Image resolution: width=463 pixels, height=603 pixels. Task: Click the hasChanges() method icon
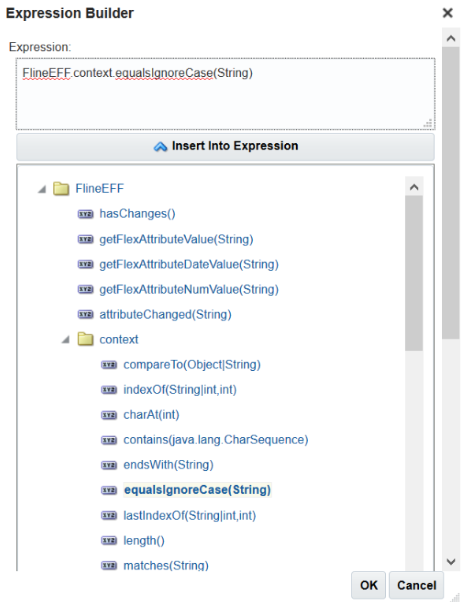(85, 214)
